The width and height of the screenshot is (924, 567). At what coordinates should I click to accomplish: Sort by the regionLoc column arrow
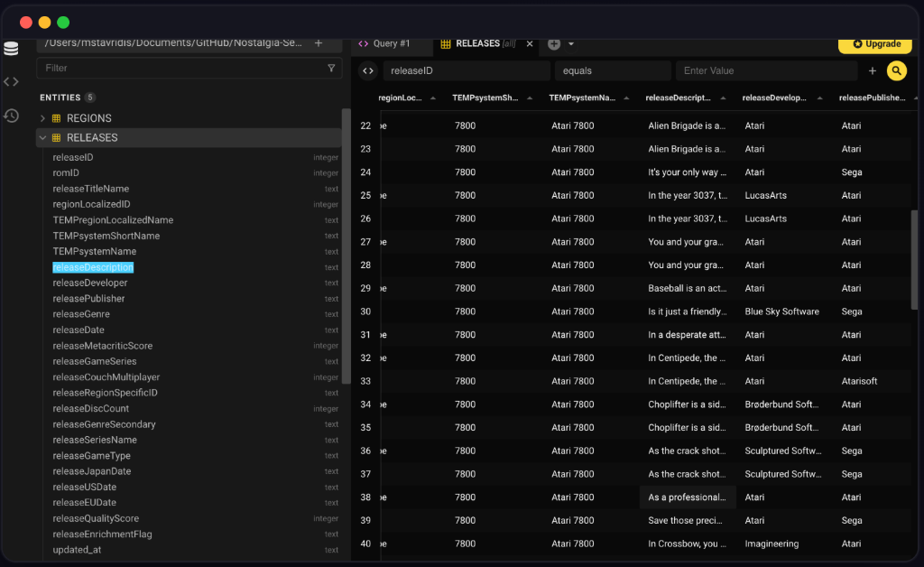click(x=433, y=98)
